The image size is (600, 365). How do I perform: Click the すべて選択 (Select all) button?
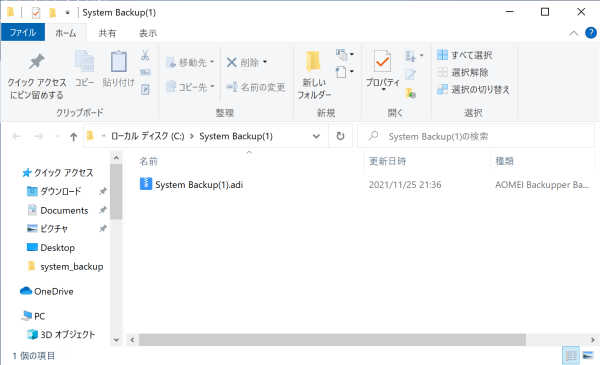[465, 55]
